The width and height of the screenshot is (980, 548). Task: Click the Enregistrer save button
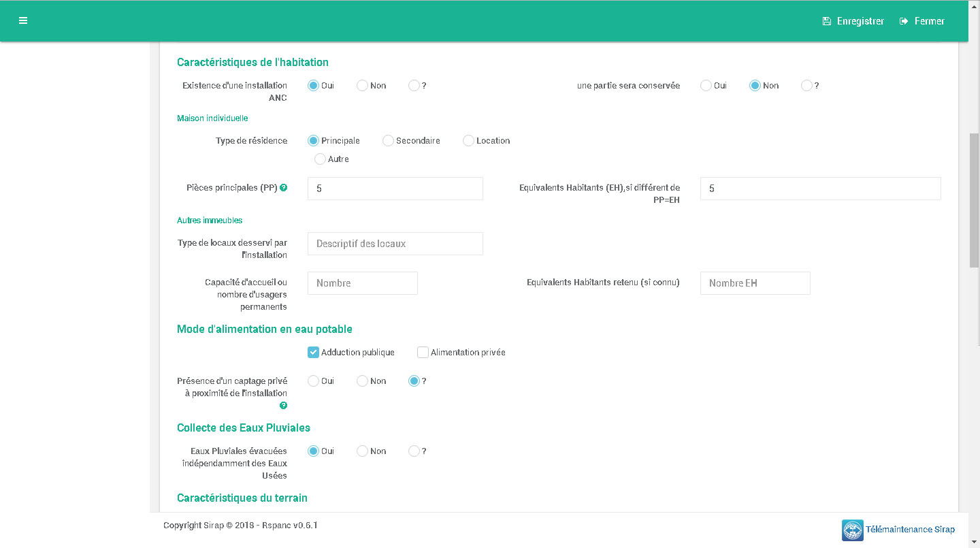click(853, 21)
